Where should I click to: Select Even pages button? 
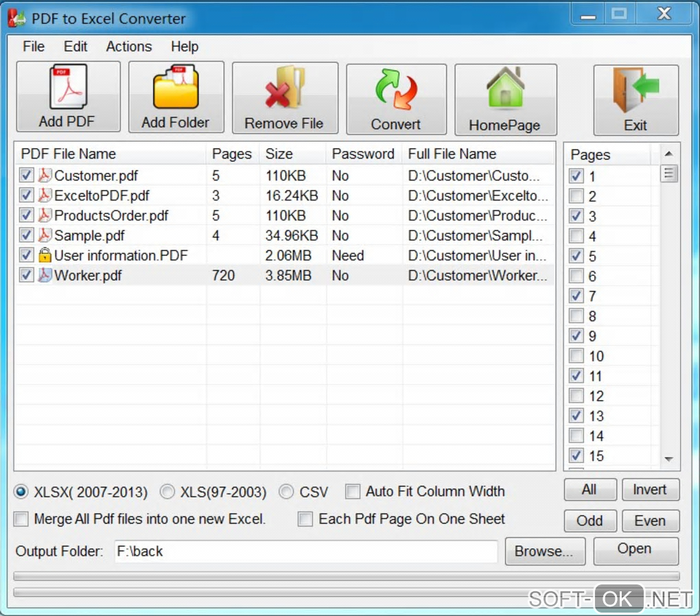651,521
